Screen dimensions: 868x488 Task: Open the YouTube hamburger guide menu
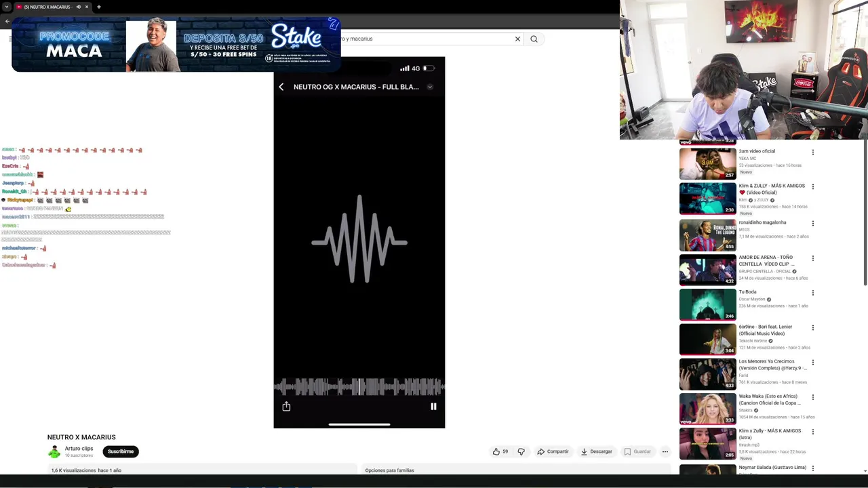12,39
